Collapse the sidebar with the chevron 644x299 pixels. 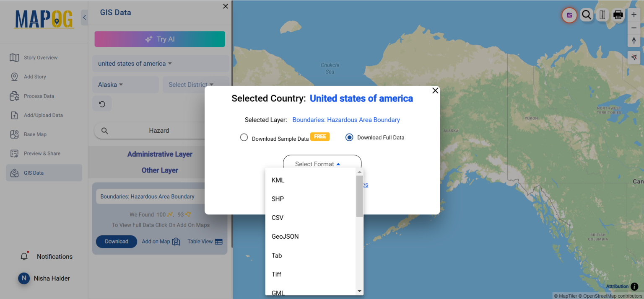coord(84,18)
